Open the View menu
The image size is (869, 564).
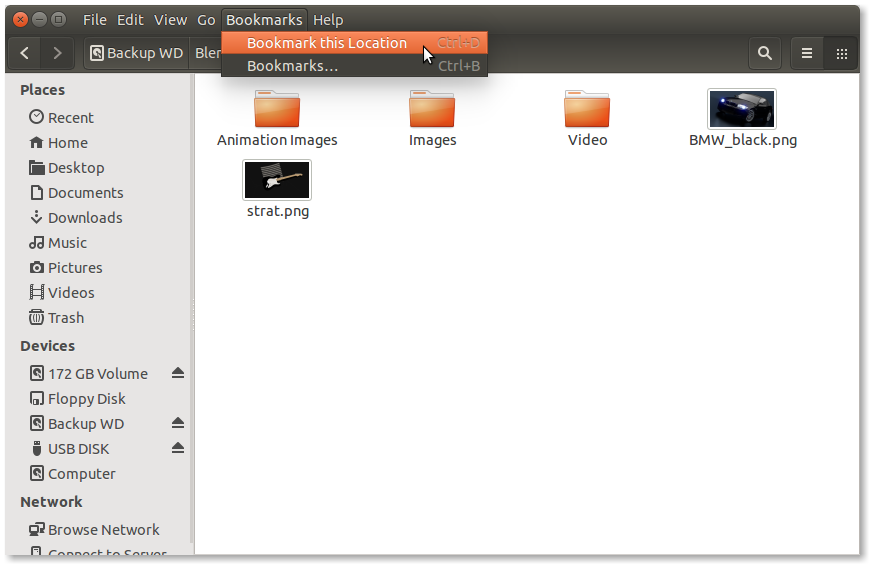tap(170, 20)
